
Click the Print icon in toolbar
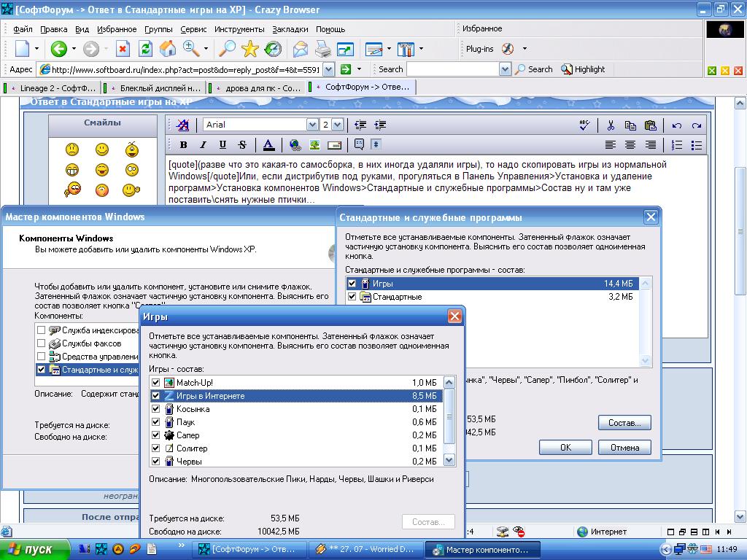point(322,49)
